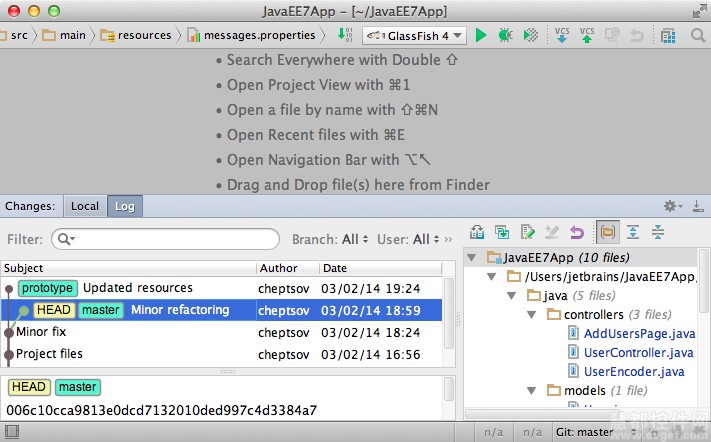The height and width of the screenshot is (442, 711).
Task: Collapse all files in tree
Action: pos(658,232)
